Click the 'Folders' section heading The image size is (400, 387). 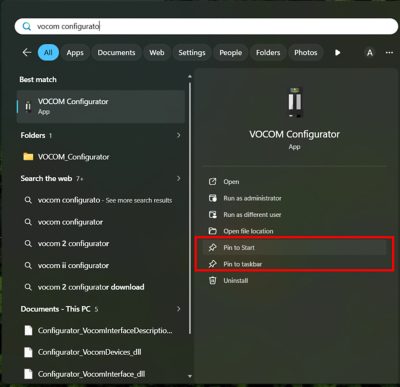(33, 135)
